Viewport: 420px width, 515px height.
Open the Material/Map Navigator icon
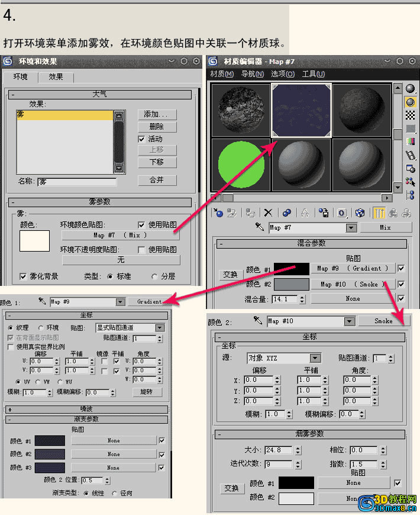click(410, 195)
